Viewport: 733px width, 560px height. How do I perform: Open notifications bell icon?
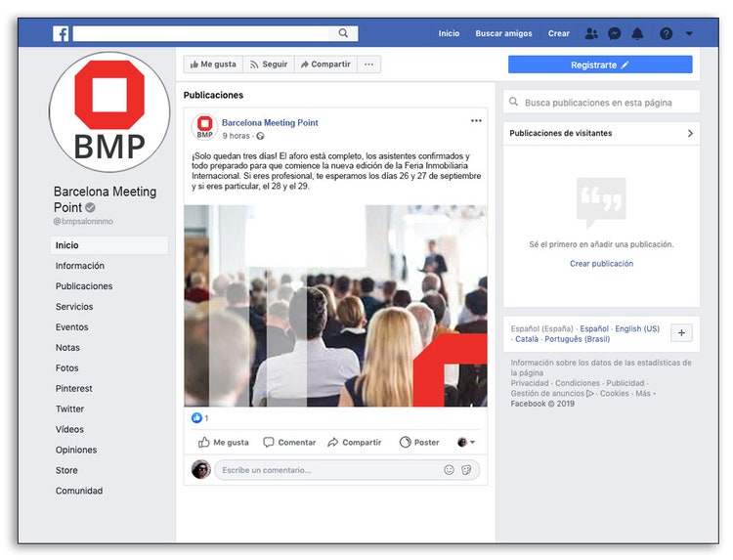[x=637, y=33]
